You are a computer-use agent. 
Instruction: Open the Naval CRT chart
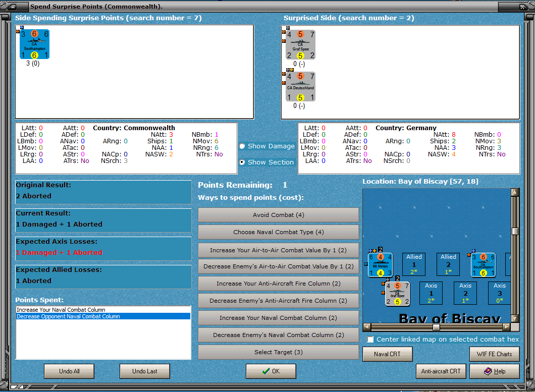click(387, 354)
